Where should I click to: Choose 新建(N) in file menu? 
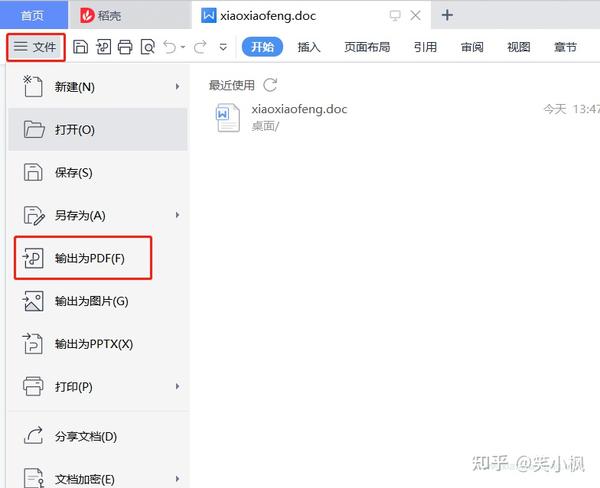click(98, 87)
